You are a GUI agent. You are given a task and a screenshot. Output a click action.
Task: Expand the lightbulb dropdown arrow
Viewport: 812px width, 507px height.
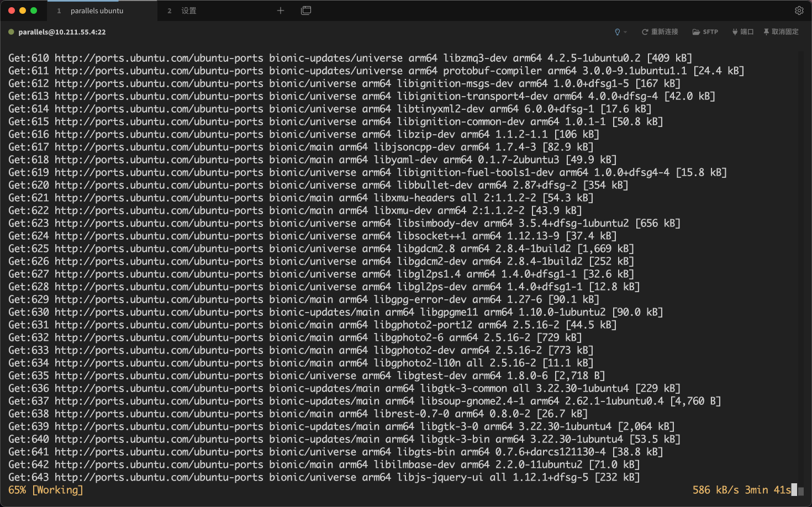coord(625,32)
